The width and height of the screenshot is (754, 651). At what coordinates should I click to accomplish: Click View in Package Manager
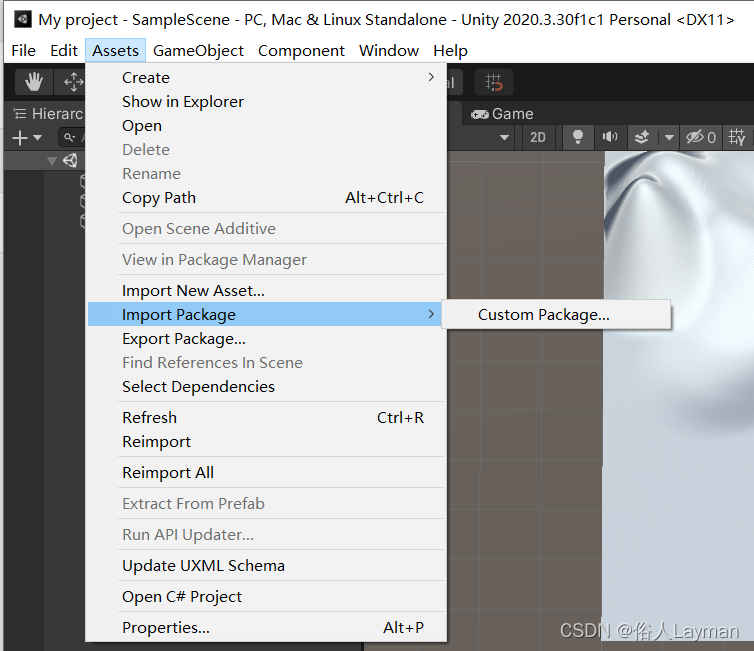[264, 260]
